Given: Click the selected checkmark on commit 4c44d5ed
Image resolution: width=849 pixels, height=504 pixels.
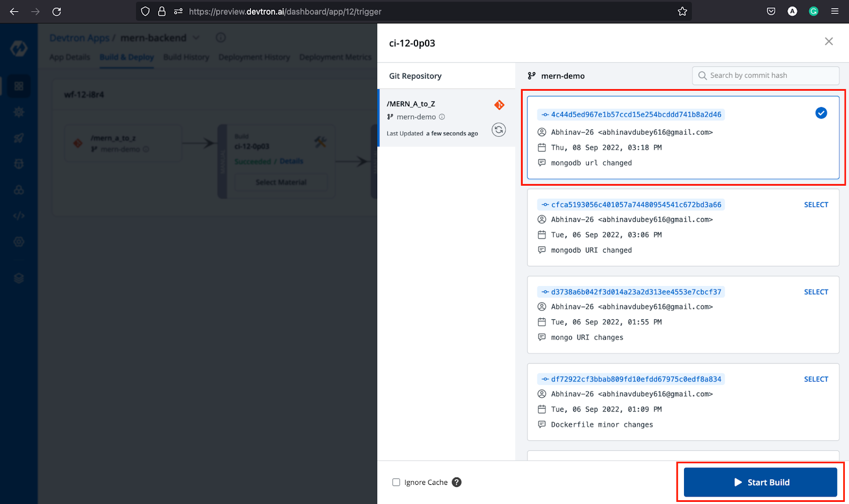Looking at the screenshot, I should coord(821,113).
